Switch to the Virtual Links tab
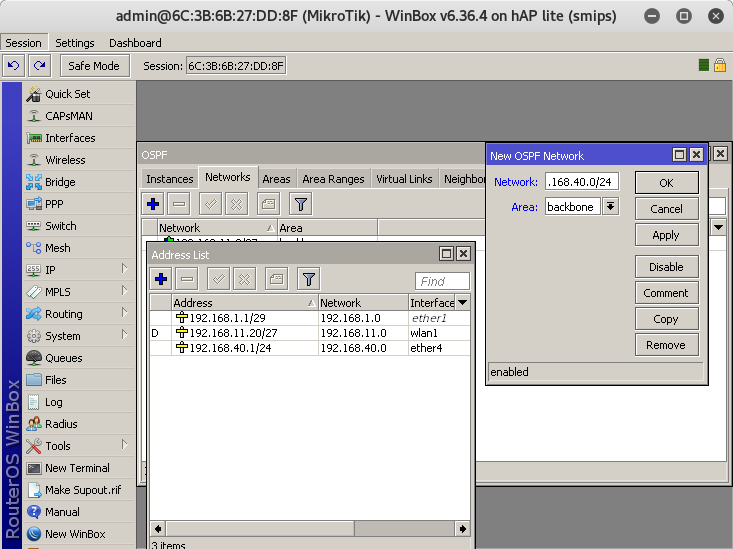The image size is (733, 549). [404, 179]
